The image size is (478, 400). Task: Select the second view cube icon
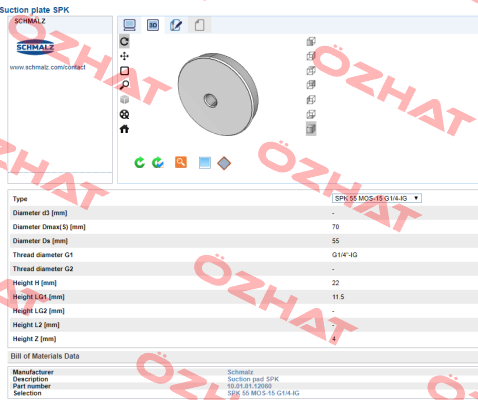tap(311, 56)
